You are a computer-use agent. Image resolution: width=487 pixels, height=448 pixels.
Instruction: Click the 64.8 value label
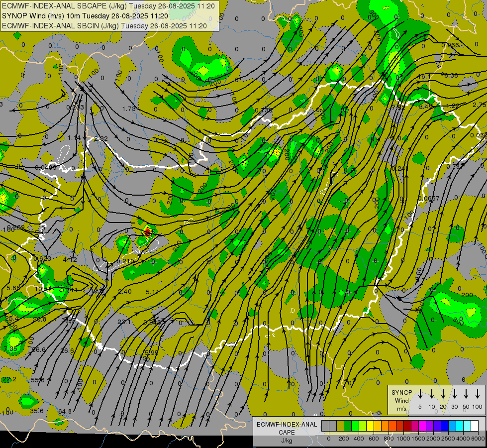tap(65, 411)
